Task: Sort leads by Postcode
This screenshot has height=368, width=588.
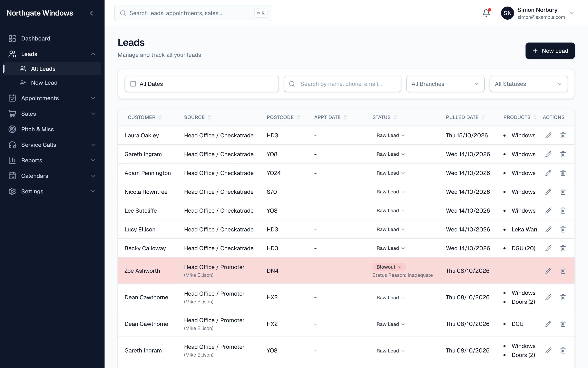Action: click(x=283, y=117)
